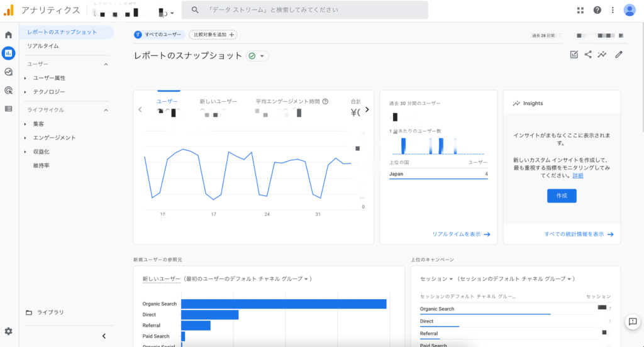Click the 作成 button
The width and height of the screenshot is (644, 347).
coord(562,196)
